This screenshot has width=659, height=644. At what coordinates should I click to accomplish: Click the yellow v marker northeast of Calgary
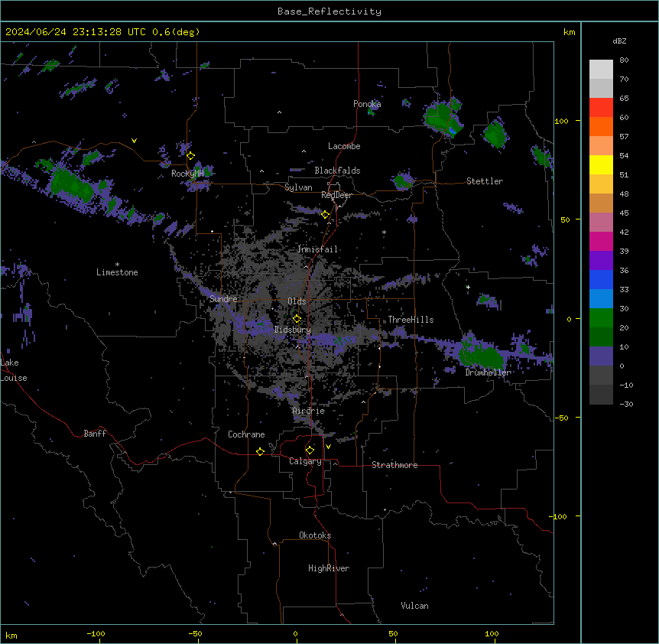tap(328, 447)
